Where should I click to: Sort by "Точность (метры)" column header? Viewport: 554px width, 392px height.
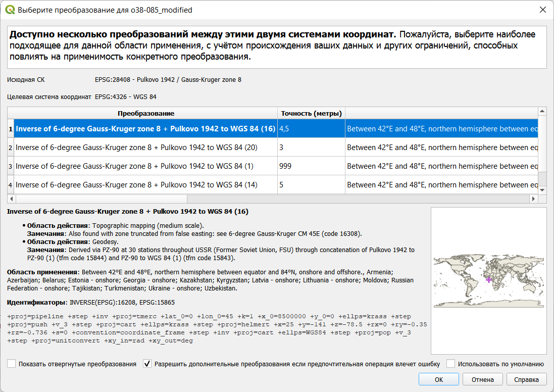(x=311, y=114)
